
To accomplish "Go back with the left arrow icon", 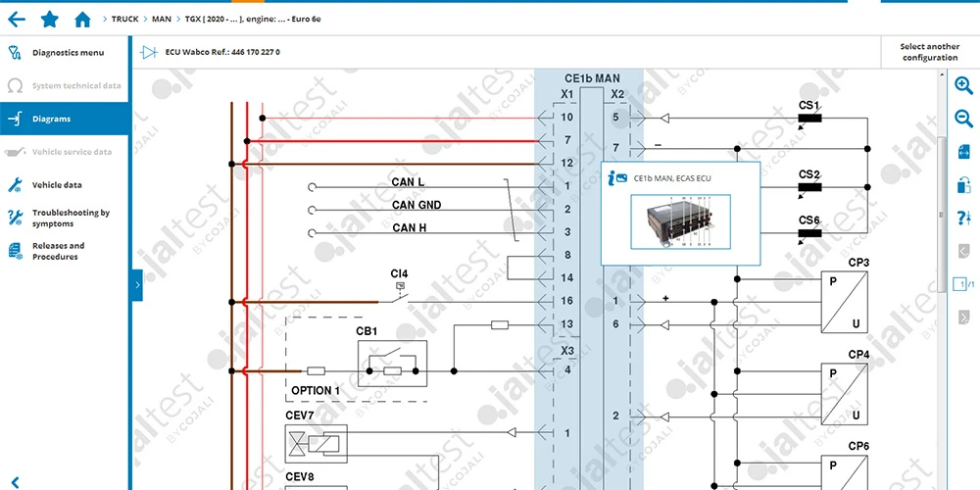I will [17, 20].
